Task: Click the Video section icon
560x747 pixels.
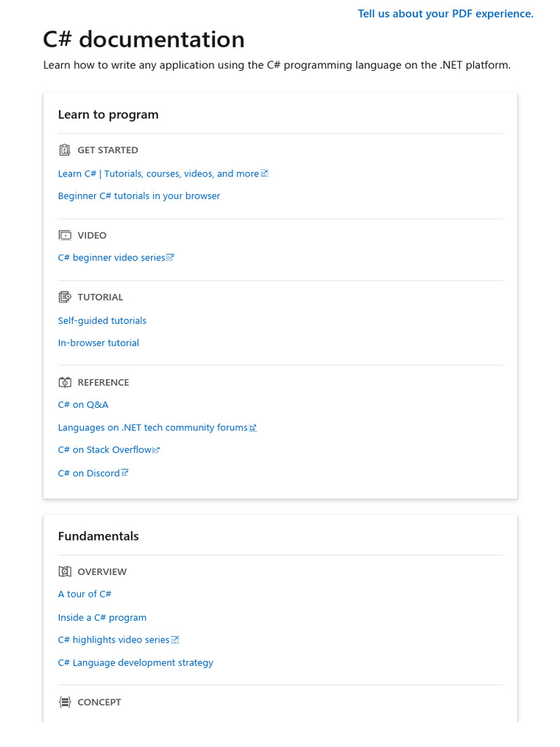Action: coord(64,236)
